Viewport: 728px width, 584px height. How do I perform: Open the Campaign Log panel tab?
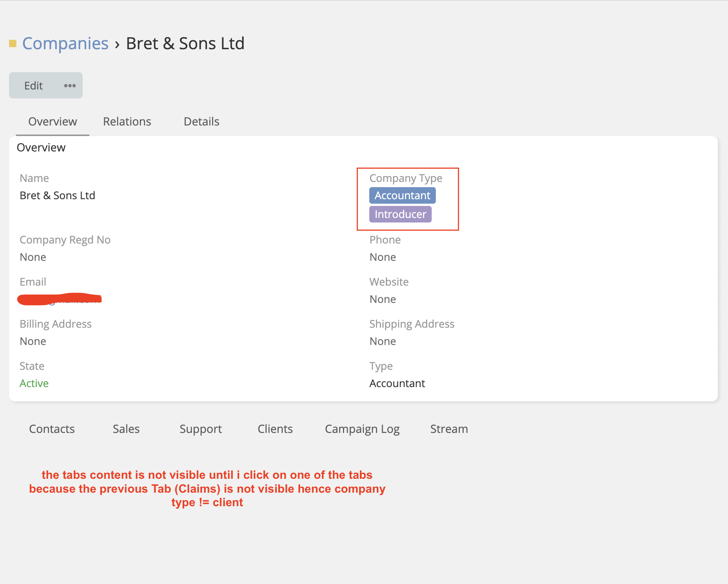tap(362, 429)
